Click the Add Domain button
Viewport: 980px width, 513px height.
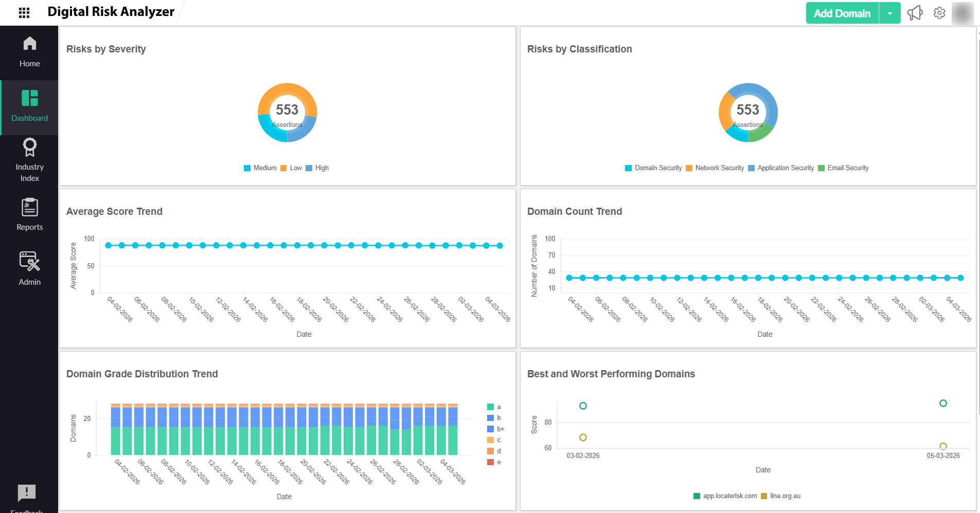(842, 13)
